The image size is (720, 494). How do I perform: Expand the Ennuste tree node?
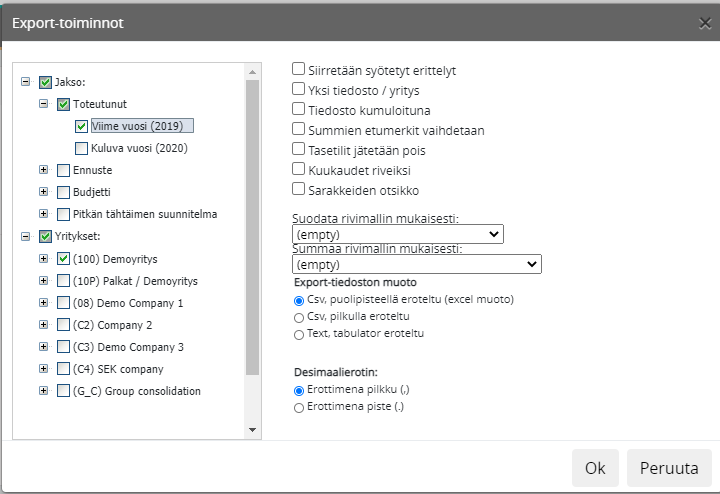click(43, 170)
